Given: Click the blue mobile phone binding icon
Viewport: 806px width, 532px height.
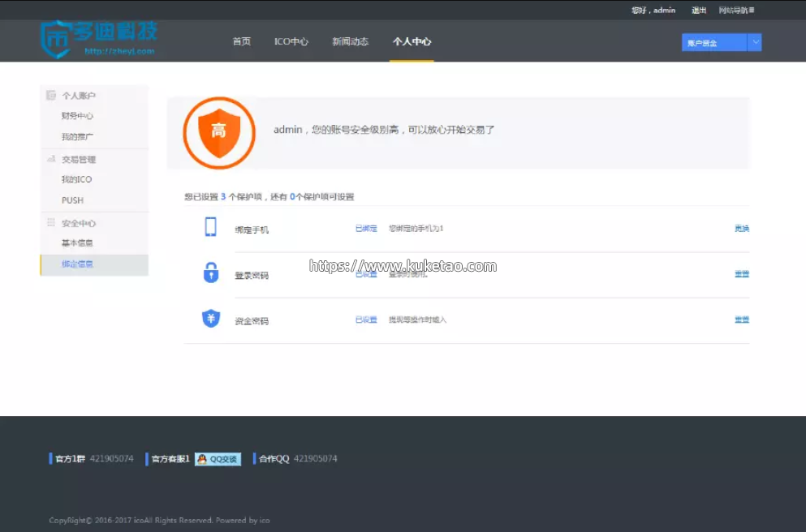Looking at the screenshot, I should (x=210, y=227).
